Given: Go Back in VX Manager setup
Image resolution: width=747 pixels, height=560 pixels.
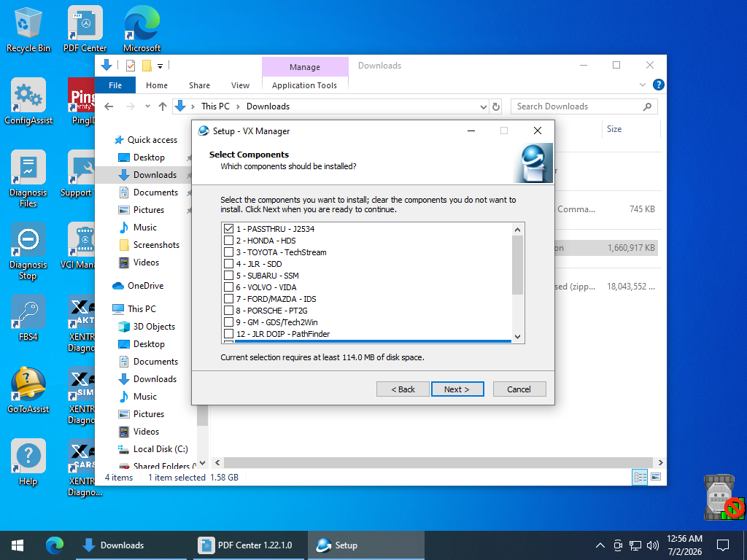Looking at the screenshot, I should (x=403, y=389).
